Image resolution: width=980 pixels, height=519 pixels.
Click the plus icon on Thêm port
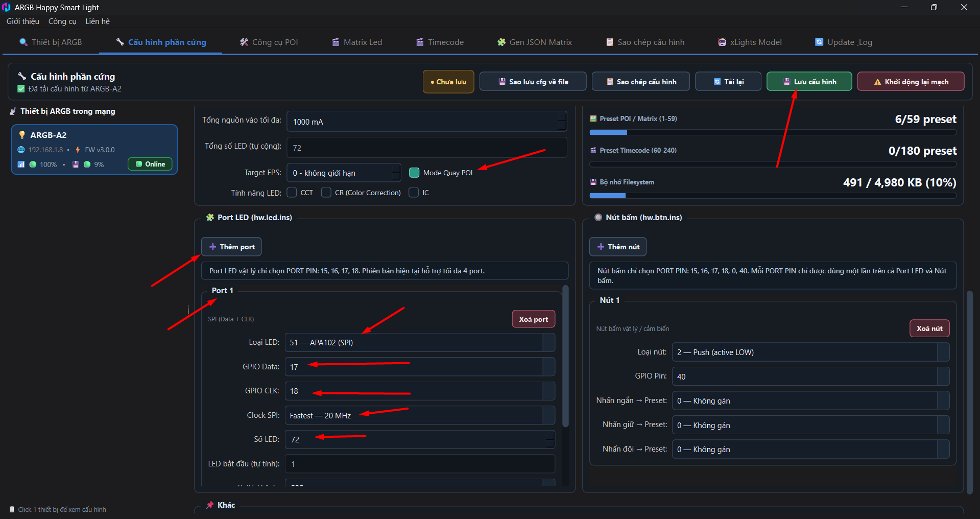pos(213,247)
